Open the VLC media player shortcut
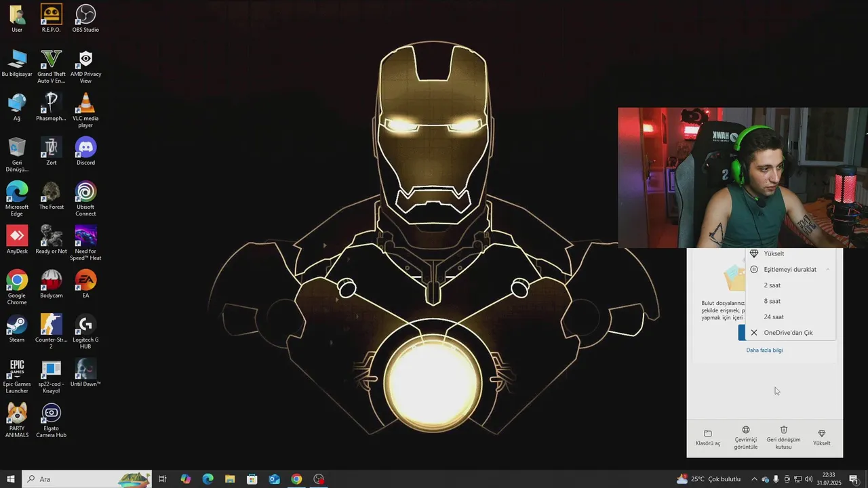This screenshot has height=488, width=868. point(85,110)
